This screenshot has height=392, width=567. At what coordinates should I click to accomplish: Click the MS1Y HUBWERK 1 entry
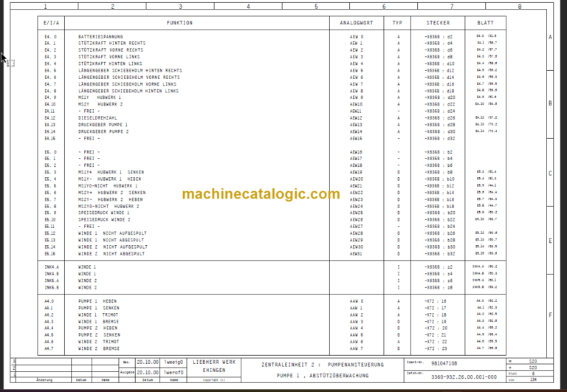(x=100, y=97)
